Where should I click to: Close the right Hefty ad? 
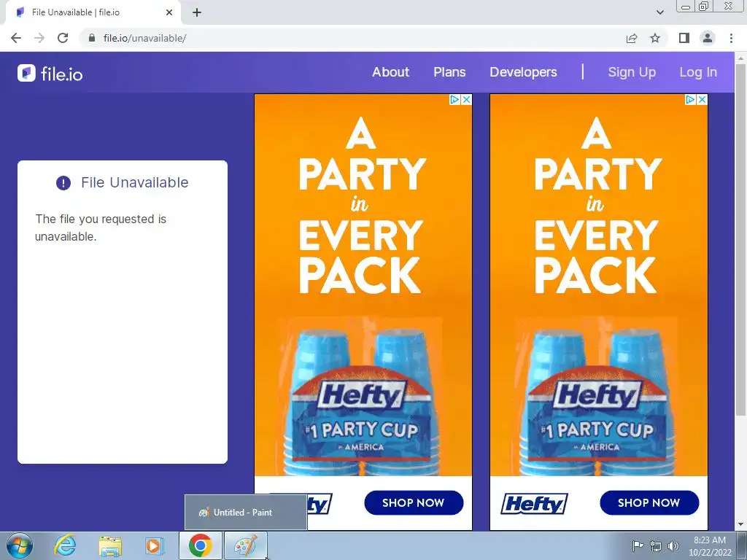[x=702, y=99]
